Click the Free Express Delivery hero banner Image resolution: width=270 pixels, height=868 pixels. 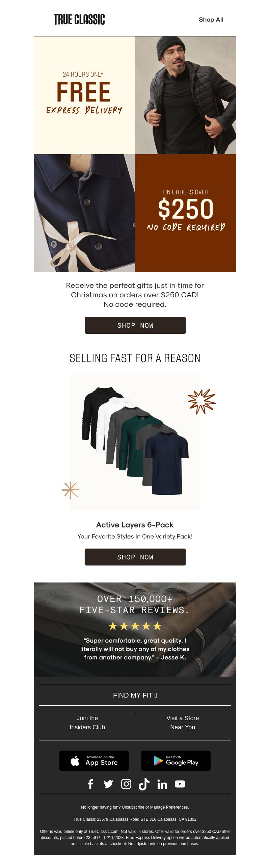click(135, 154)
